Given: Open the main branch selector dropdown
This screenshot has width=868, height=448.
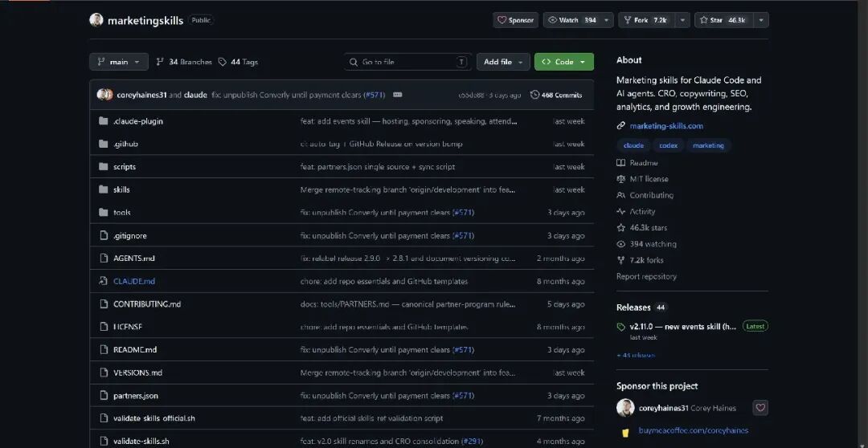Looking at the screenshot, I should click(119, 62).
